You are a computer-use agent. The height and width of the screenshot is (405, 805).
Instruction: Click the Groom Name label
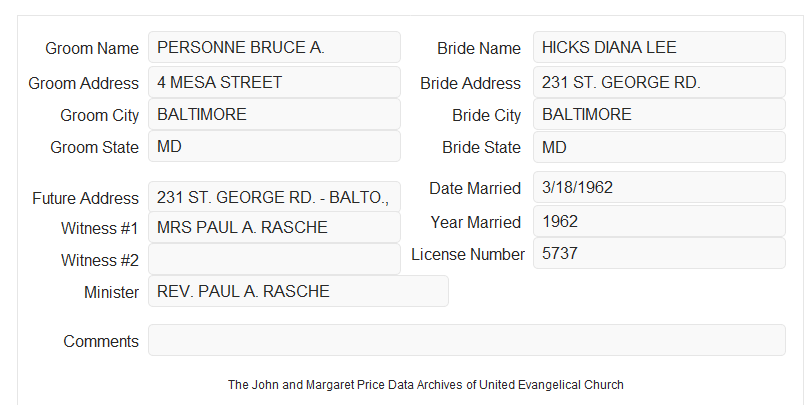(x=92, y=48)
